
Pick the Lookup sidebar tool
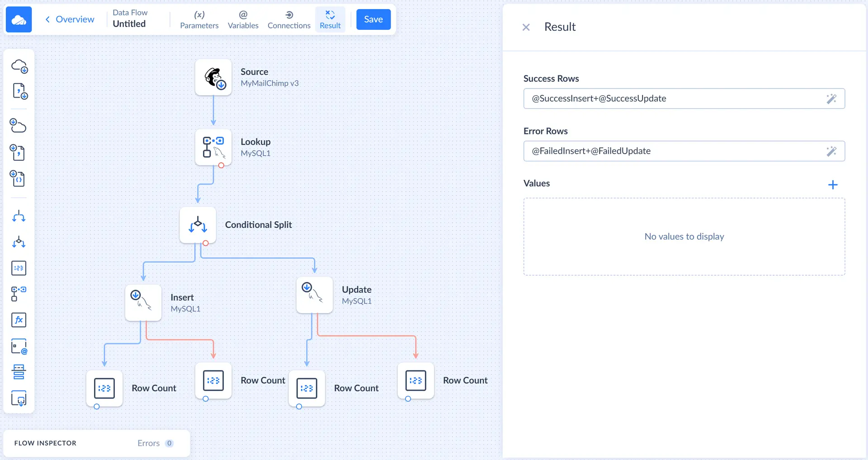pos(19,294)
